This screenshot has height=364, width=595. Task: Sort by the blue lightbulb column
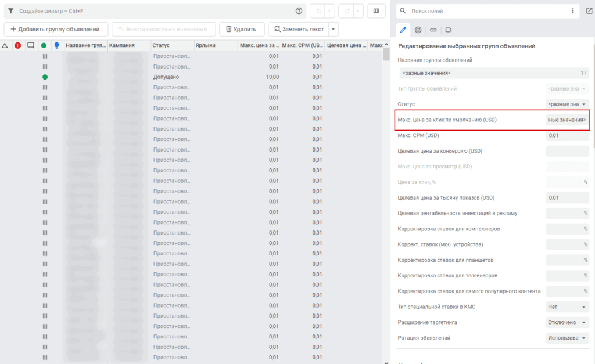point(56,45)
